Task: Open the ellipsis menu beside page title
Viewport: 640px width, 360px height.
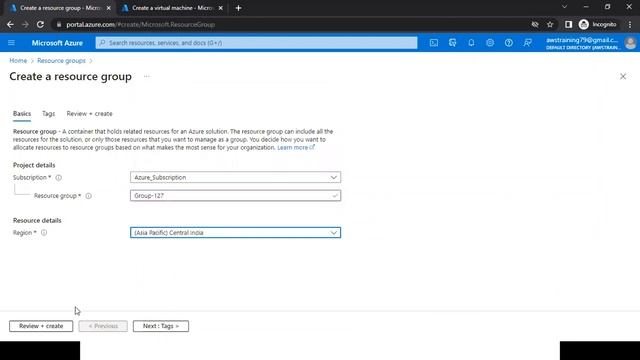Action: pyautogui.click(x=147, y=76)
